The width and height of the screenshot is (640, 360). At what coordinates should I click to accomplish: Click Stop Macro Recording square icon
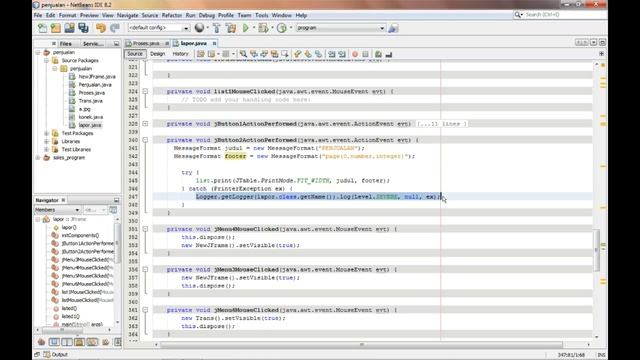[x=365, y=54]
